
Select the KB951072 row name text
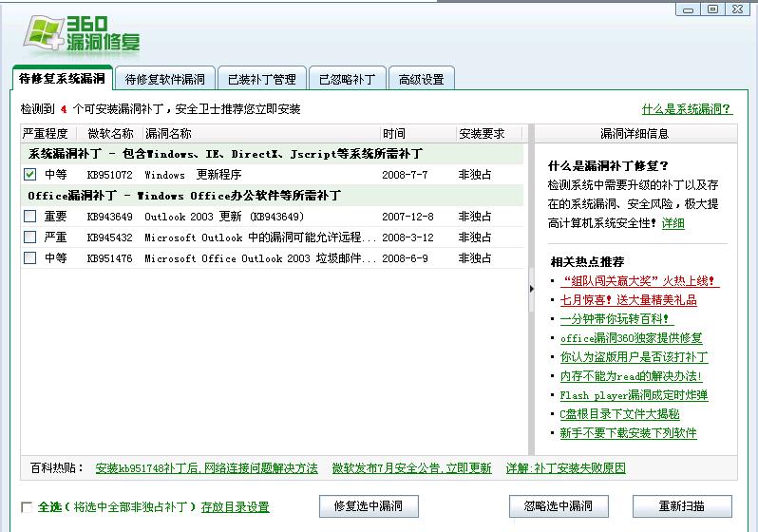point(193,175)
